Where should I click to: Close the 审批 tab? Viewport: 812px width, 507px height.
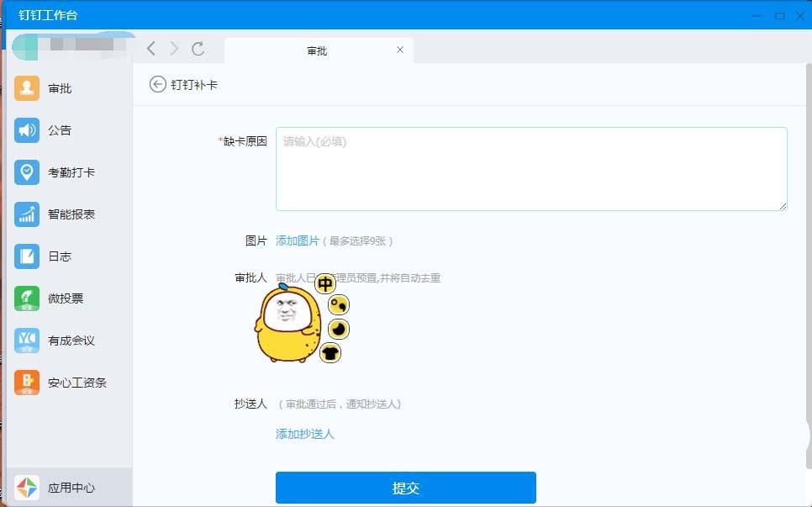tap(400, 50)
